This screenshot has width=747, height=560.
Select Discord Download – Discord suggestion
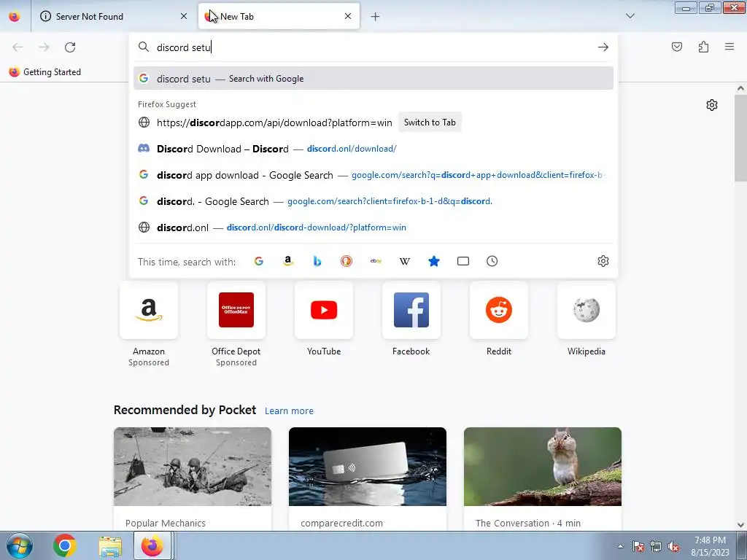coord(373,149)
